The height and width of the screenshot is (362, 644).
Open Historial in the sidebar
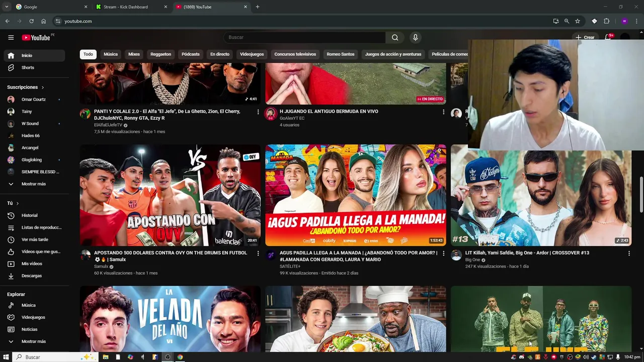33,215
